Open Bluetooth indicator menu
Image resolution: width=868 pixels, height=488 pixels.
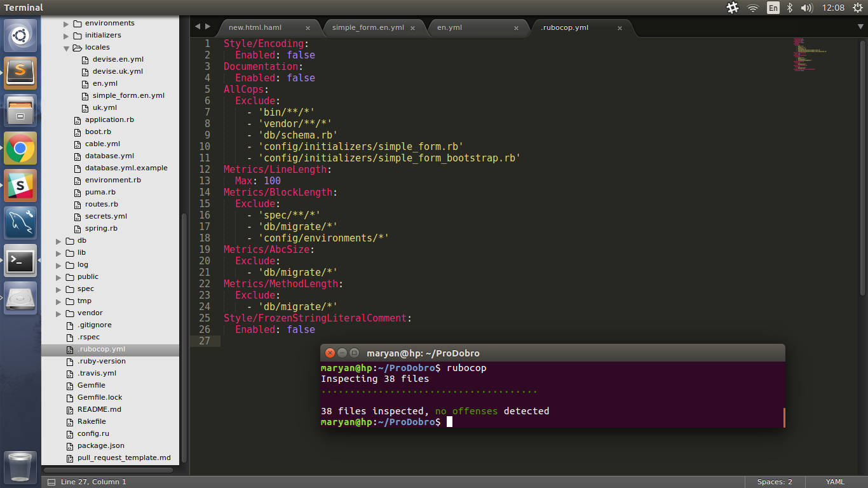(790, 8)
